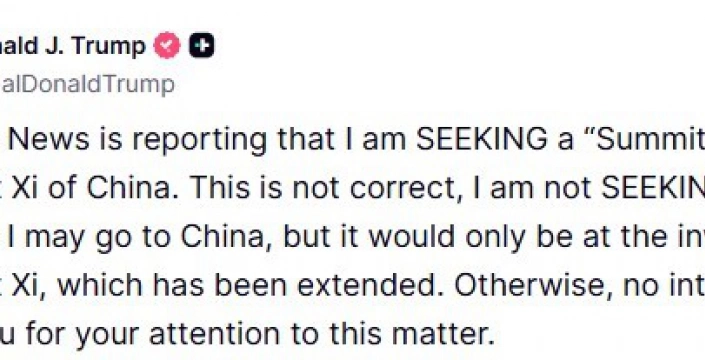705x360 pixels.
Task: Click the trailing words "no int" on fourth line
Action: click(666, 284)
